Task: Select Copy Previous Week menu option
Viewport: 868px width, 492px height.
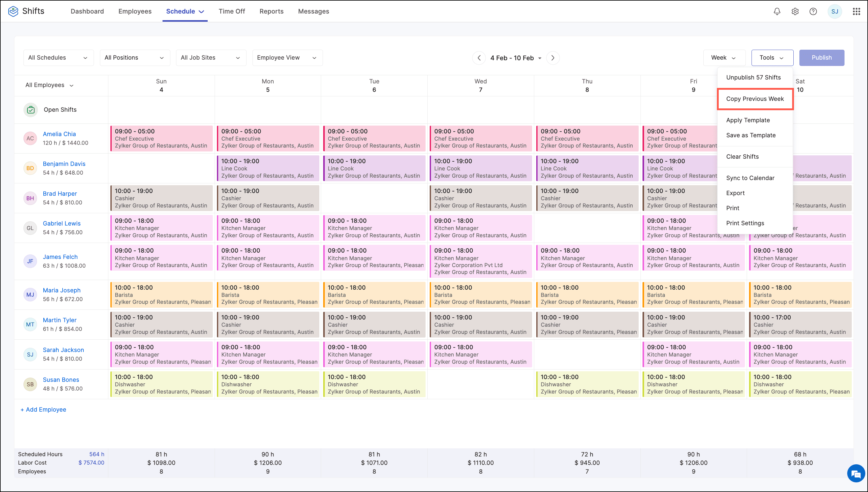Action: [x=755, y=99]
